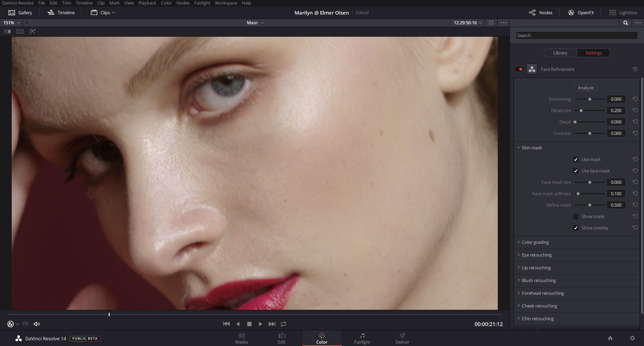Screen dimensions: 644x346
Task: Reset the Refine mask value
Action: coord(635,205)
